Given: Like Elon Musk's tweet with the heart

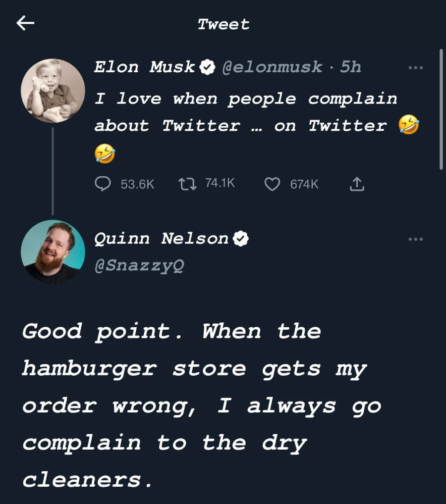Looking at the screenshot, I should tap(272, 185).
